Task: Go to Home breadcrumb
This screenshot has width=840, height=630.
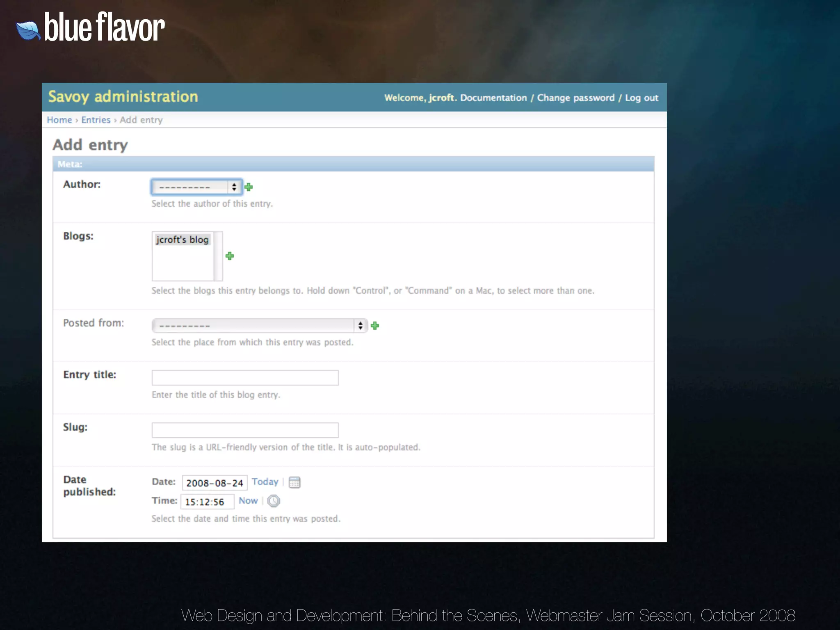Action: 59,120
